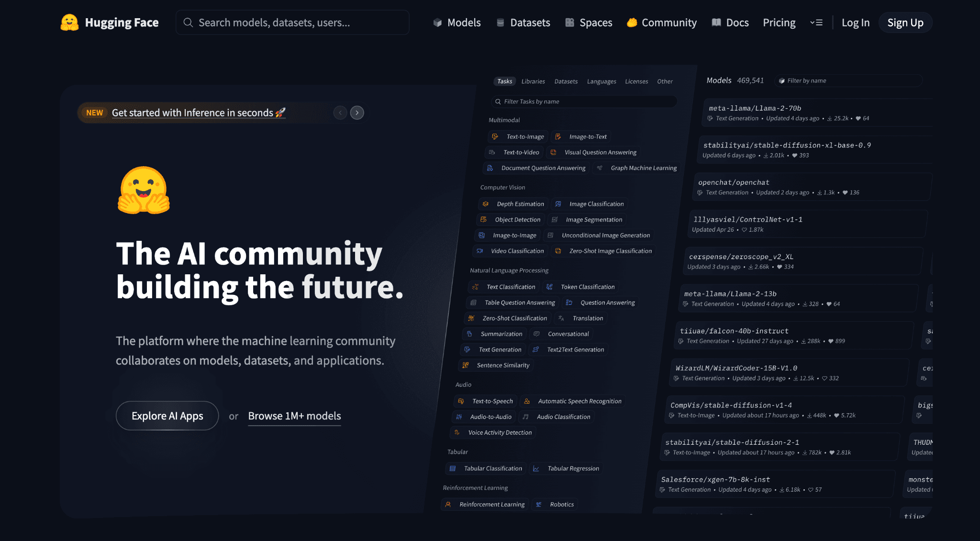Click the Datasets icon in navbar
The height and width of the screenshot is (541, 980).
pos(500,23)
